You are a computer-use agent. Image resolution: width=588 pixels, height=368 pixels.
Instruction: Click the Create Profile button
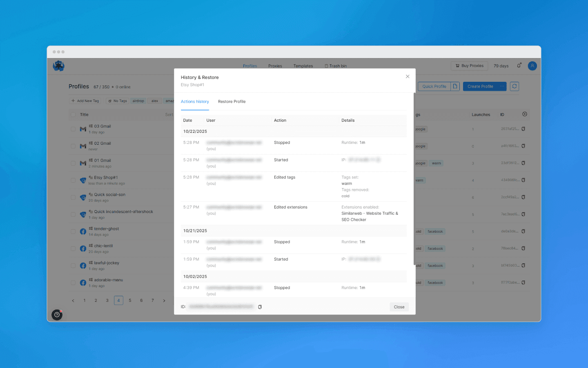point(480,86)
